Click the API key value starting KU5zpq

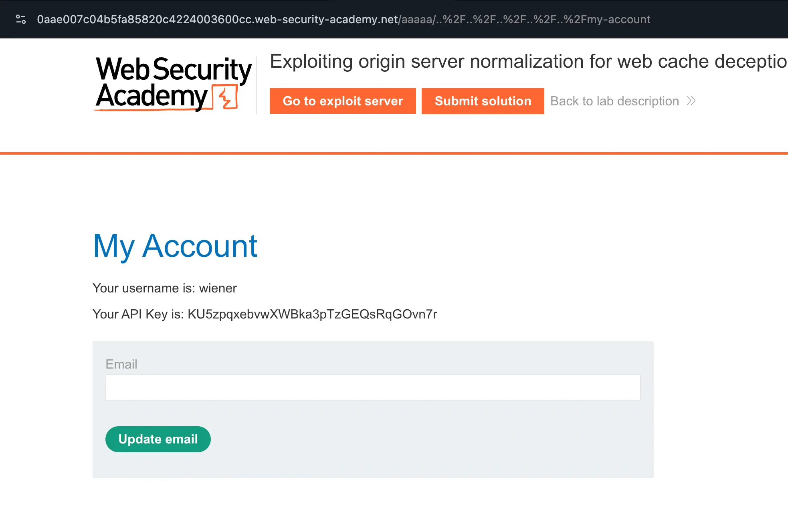[x=312, y=314]
